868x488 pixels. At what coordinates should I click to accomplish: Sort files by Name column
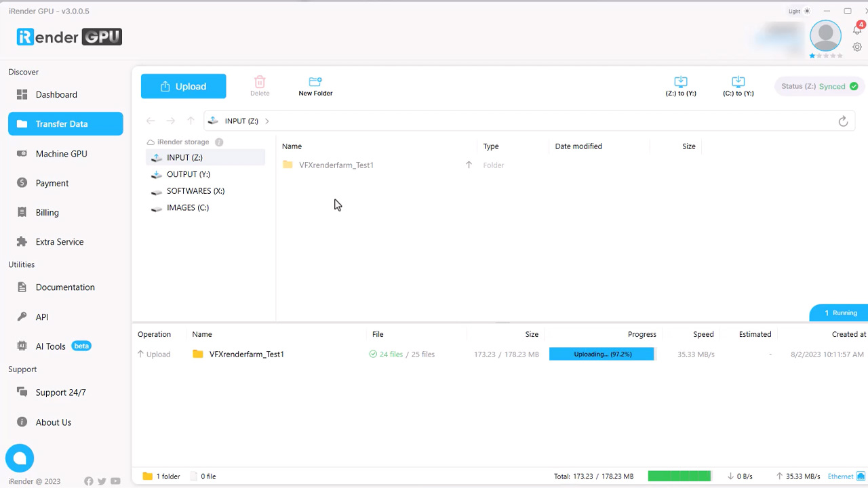(292, 146)
